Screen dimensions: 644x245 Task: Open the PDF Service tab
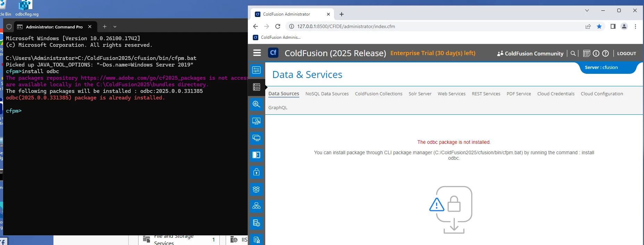[519, 94]
